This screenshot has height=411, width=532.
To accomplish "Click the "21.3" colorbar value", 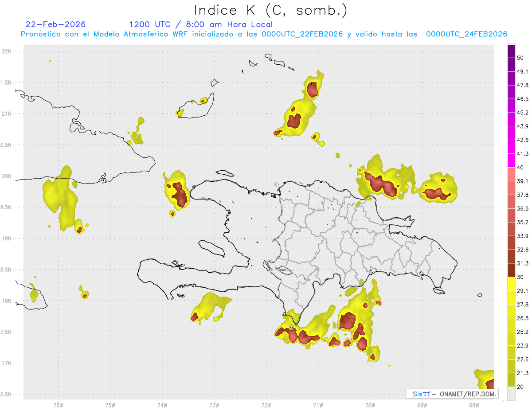I will point(523,373).
